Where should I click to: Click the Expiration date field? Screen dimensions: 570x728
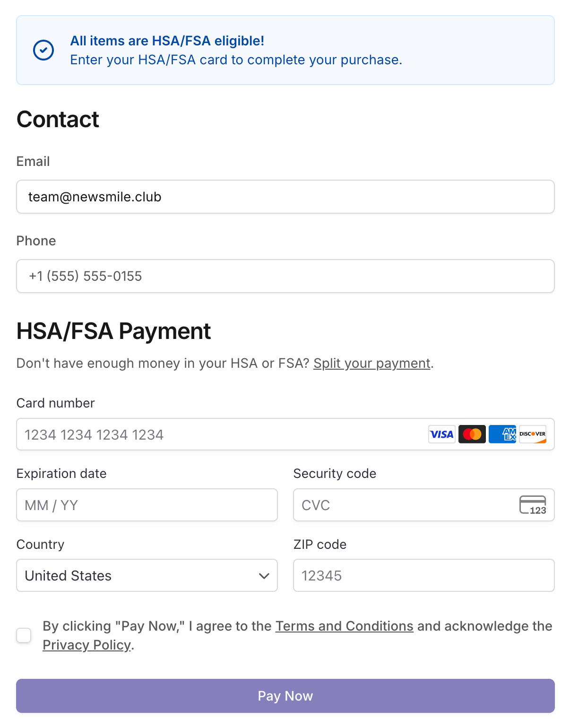[147, 505]
